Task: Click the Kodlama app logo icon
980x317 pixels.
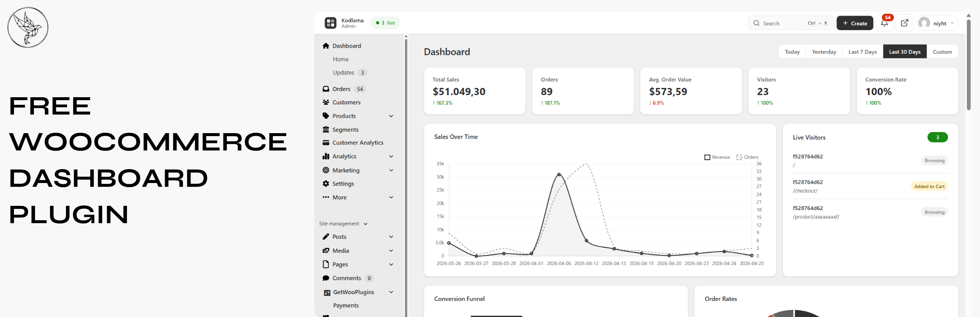Action: tap(330, 23)
